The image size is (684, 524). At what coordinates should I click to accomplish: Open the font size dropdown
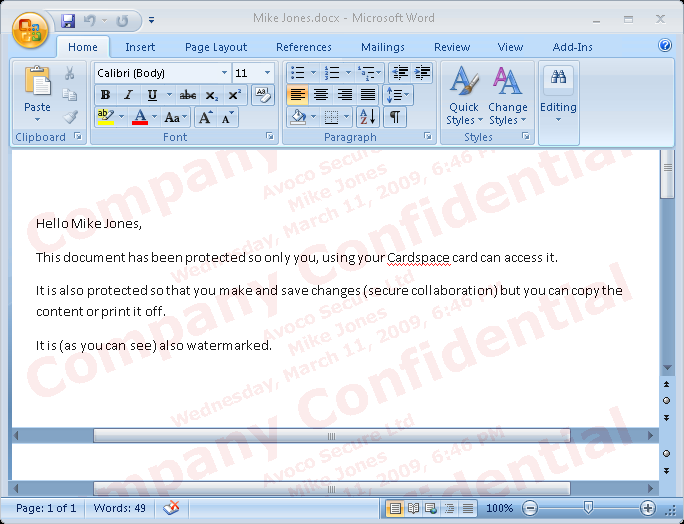click(x=267, y=73)
